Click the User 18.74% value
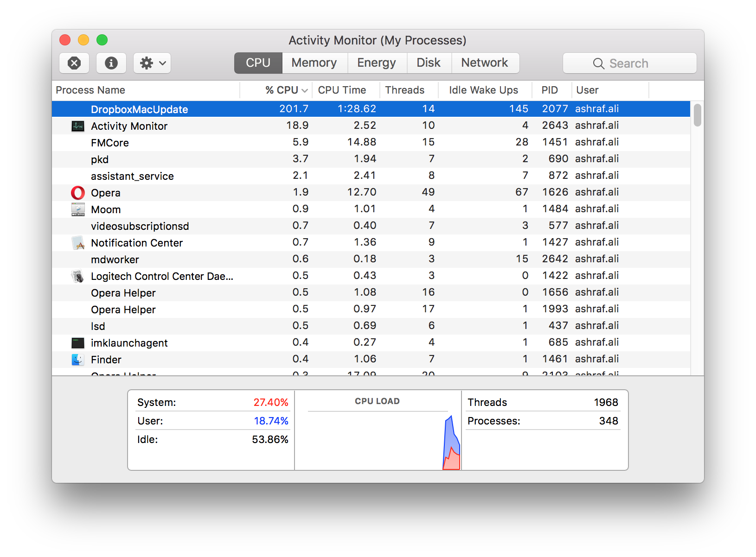Image resolution: width=756 pixels, height=557 pixels. click(271, 421)
